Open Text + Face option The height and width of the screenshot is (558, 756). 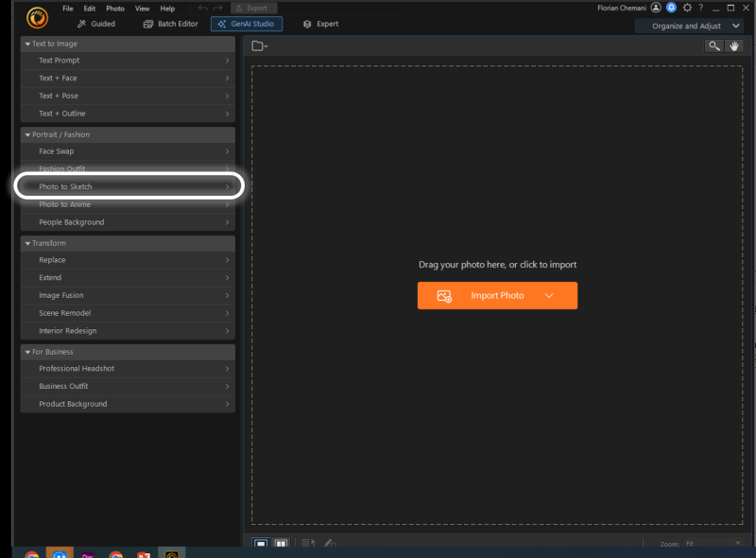[128, 78]
